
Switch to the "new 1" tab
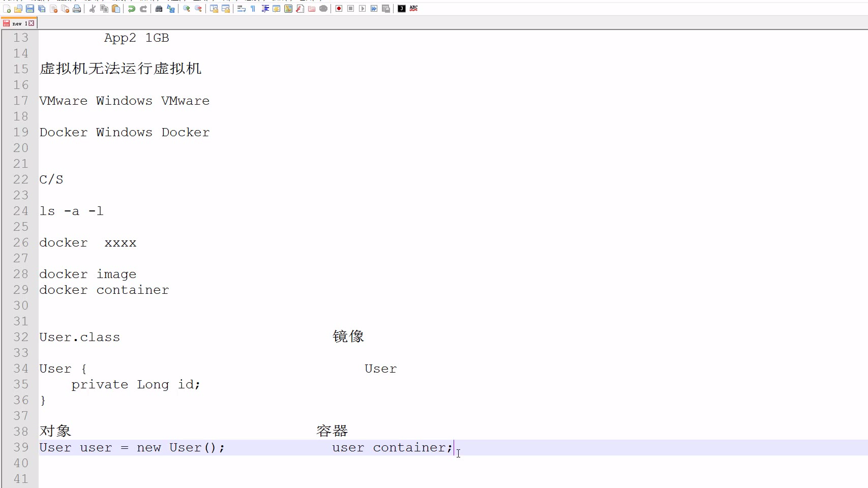[17, 23]
